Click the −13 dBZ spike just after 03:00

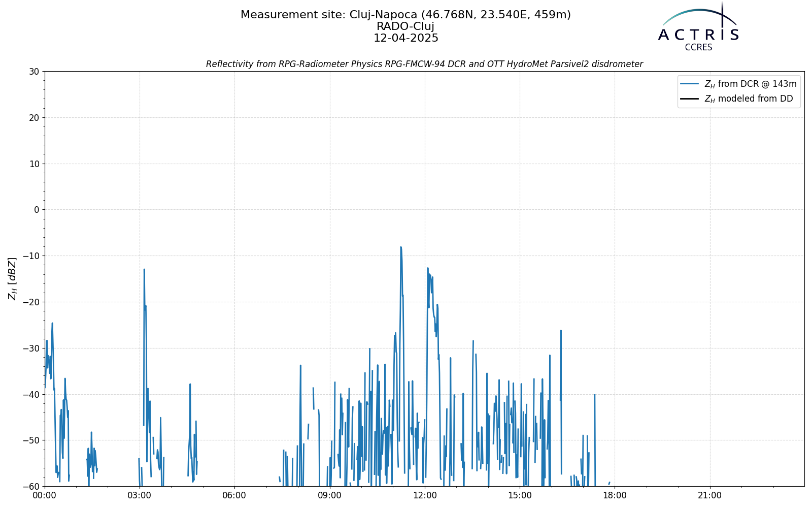[x=144, y=270]
